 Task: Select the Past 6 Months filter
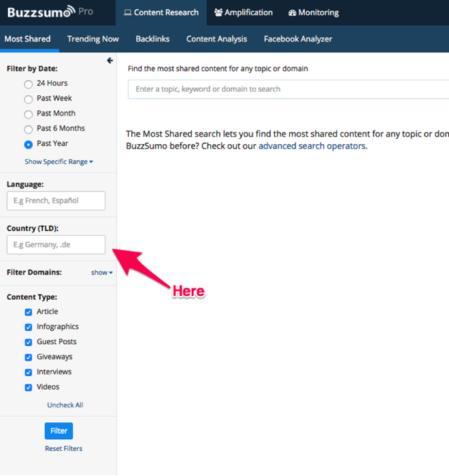(29, 129)
